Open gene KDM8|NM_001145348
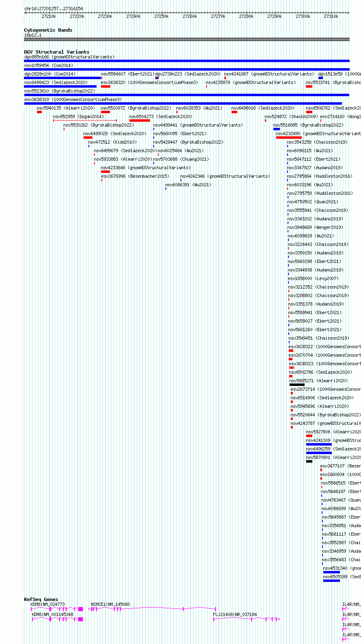This screenshot has height=644, width=361. [53, 614]
